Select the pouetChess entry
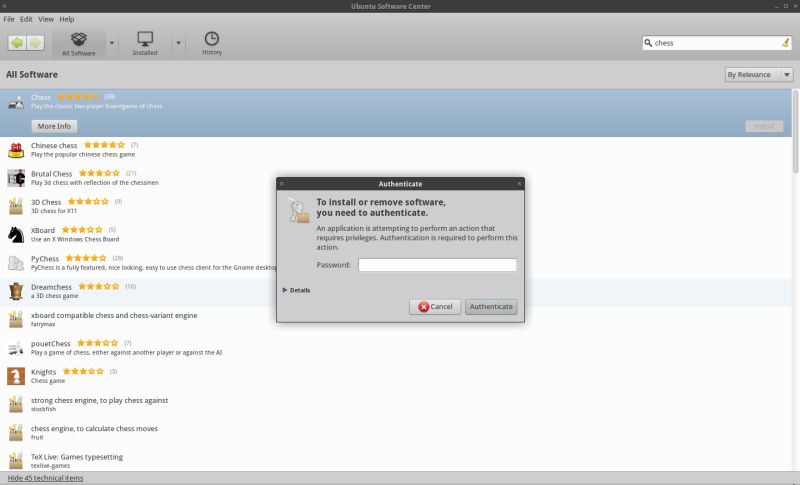800x485 pixels. 395,348
